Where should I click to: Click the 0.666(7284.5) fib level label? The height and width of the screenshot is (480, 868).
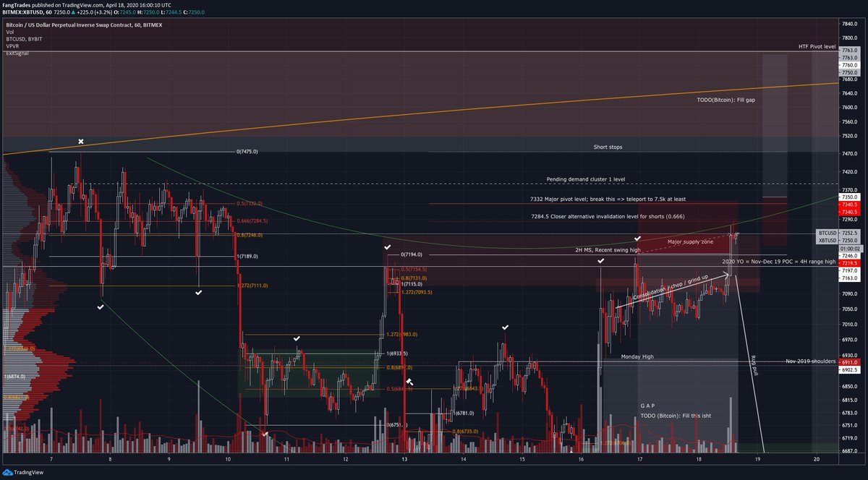251,220
